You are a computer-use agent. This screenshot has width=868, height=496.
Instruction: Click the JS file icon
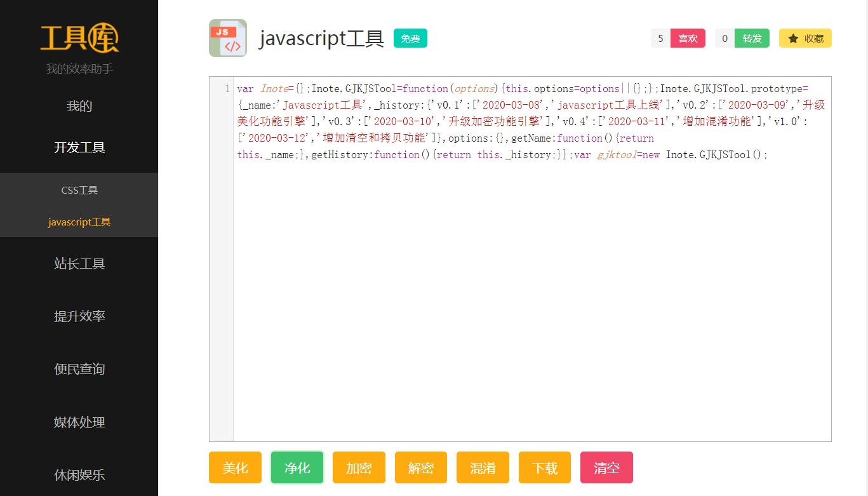[228, 38]
